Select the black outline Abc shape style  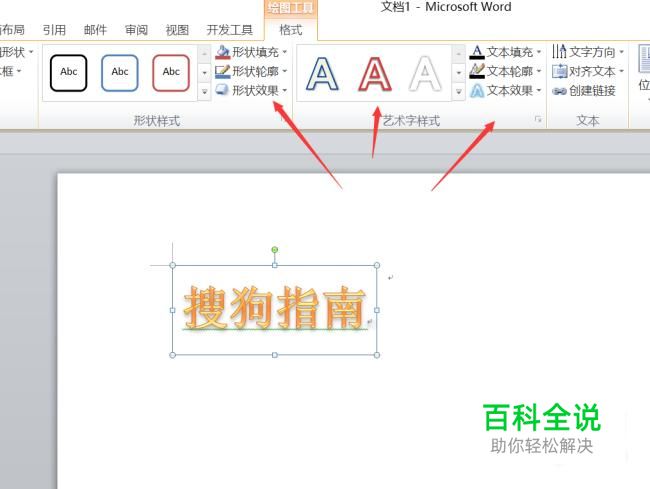(x=68, y=73)
